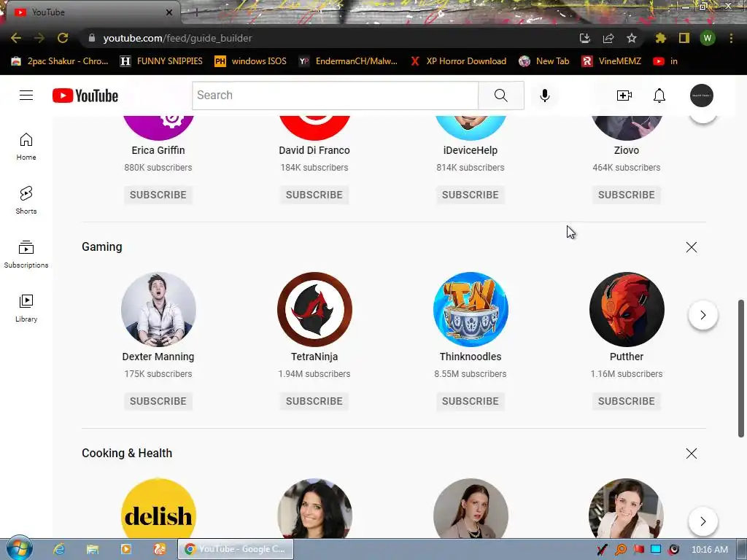The height and width of the screenshot is (560, 747).
Task: Dismiss the Gaming section with its X
Action: coord(692,247)
